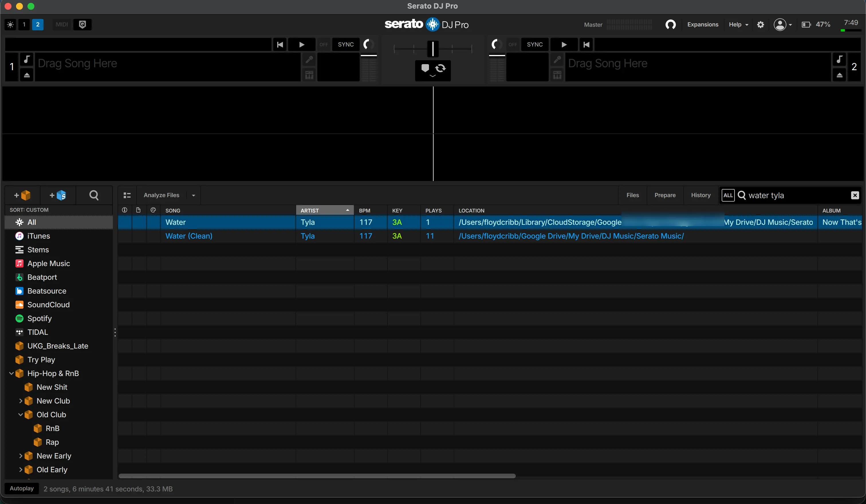Viewport: 866px width, 504px height.
Task: Open the center tag and sync panel
Action: [x=433, y=70]
